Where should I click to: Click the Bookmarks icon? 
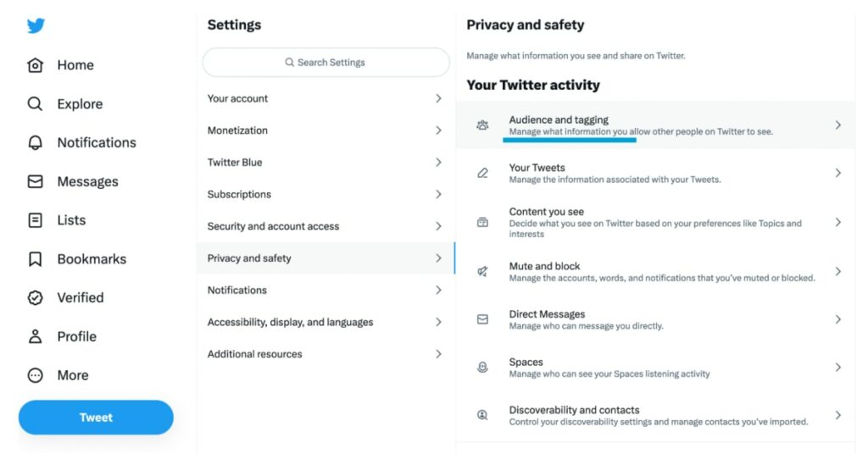pos(35,259)
